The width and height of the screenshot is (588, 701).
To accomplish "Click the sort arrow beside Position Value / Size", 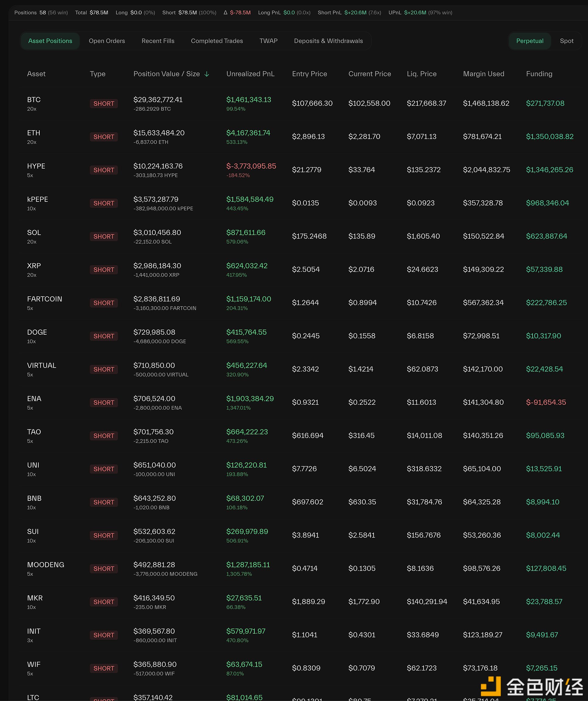I will tap(207, 74).
